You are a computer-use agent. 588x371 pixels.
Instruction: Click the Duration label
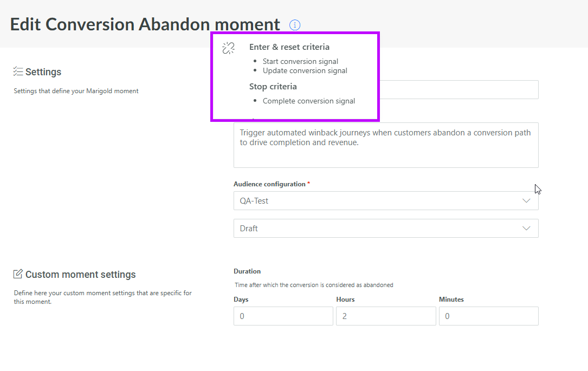pyautogui.click(x=247, y=271)
